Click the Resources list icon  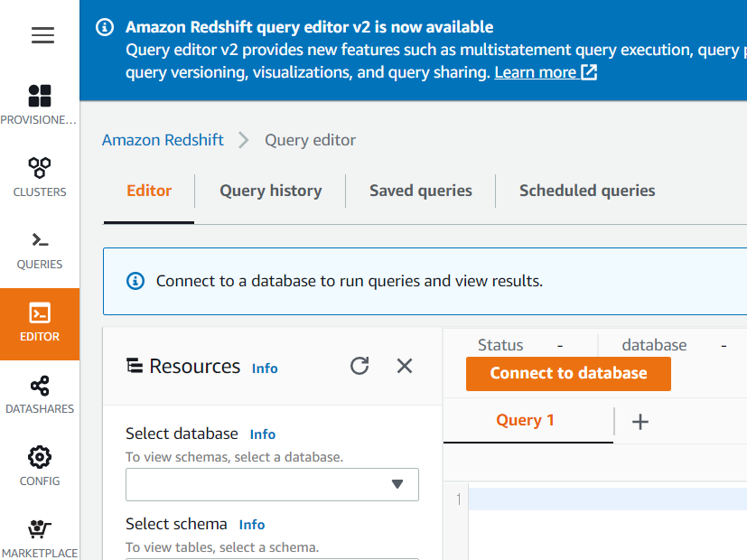pos(135,366)
